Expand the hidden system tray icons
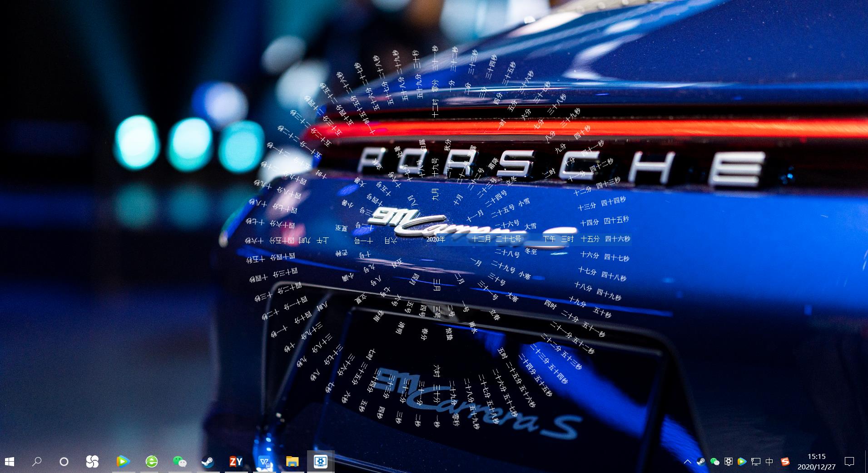 click(x=688, y=462)
